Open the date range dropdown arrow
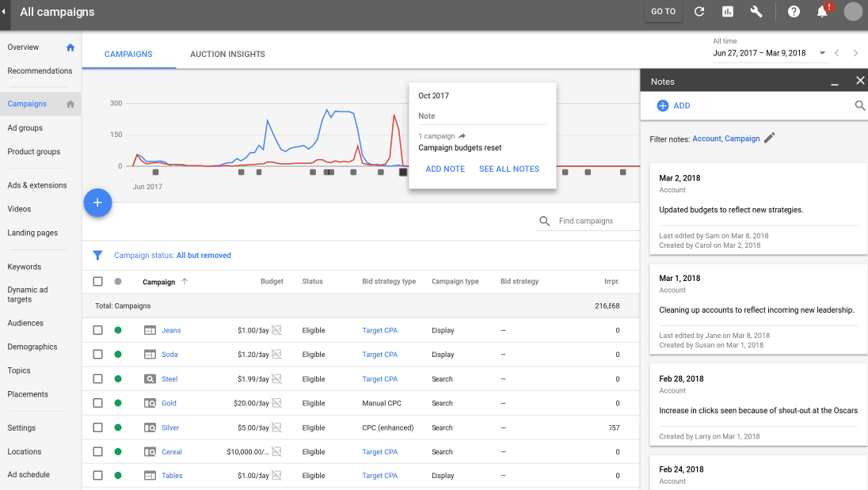This screenshot has width=868, height=490. point(823,54)
